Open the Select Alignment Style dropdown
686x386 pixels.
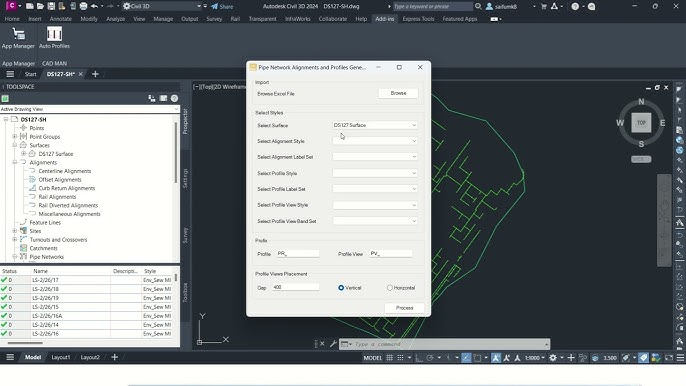(x=375, y=141)
